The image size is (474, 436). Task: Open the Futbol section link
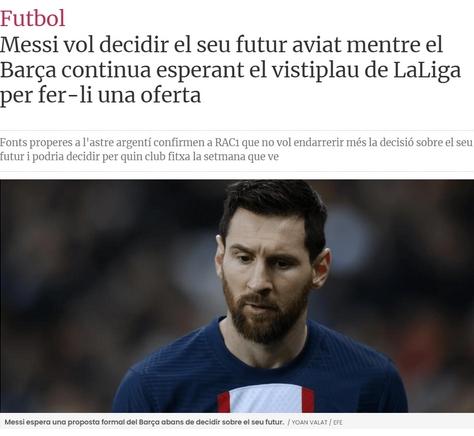pos(33,18)
